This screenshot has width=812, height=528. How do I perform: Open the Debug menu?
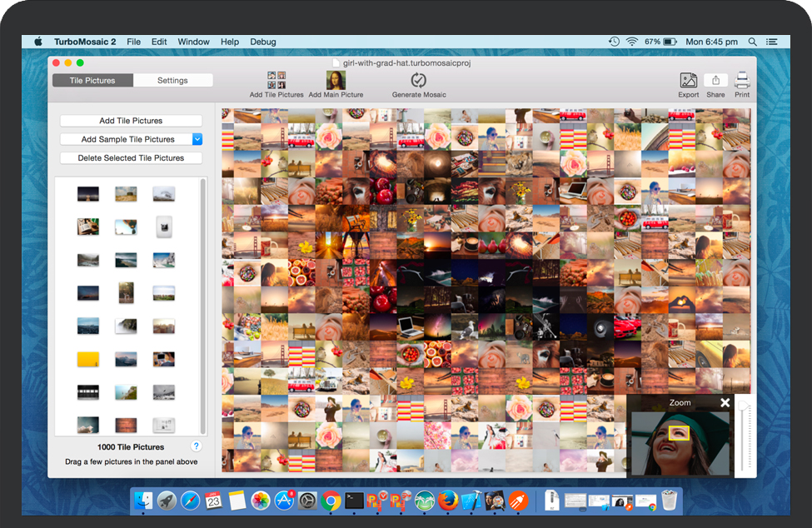pos(263,42)
